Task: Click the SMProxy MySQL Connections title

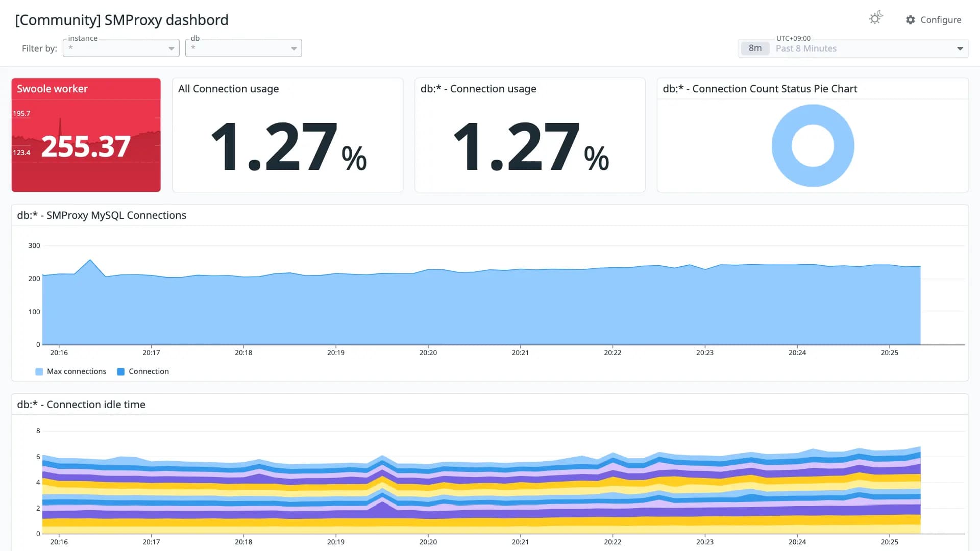Action: click(x=102, y=215)
